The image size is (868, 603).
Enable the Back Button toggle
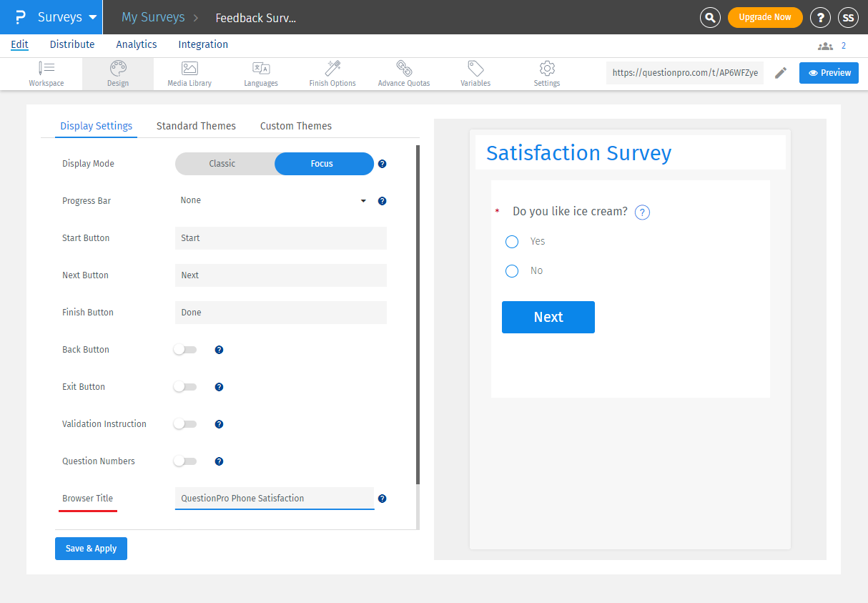(185, 350)
